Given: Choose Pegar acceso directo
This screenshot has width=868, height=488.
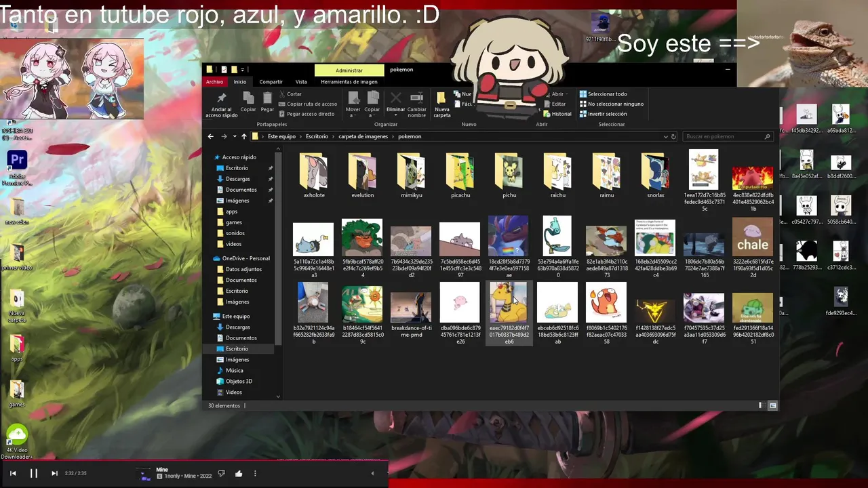Looking at the screenshot, I should pos(306,114).
